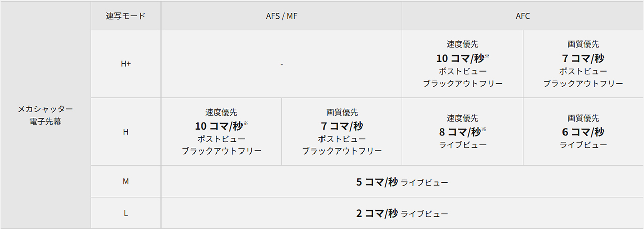Select ブラックアウトフリー text in H+ AFC 画質優先 cell
This screenshot has width=644, height=229.
[583, 84]
